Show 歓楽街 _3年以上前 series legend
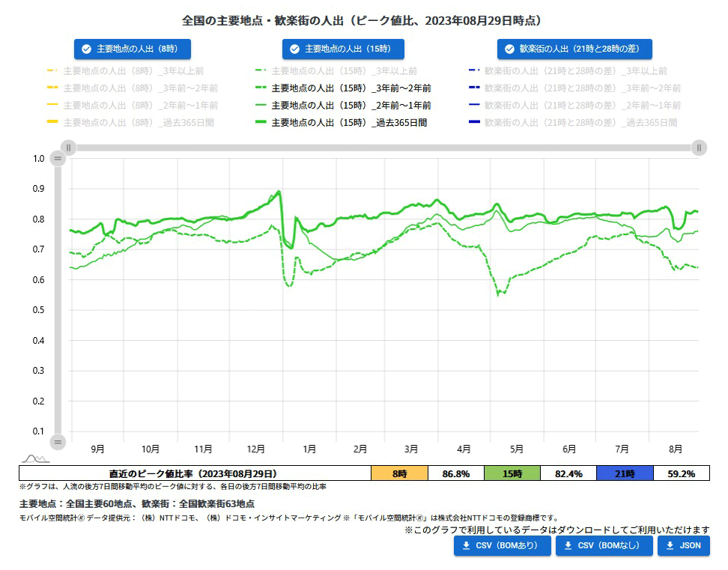This screenshot has width=728, height=570. point(568,71)
